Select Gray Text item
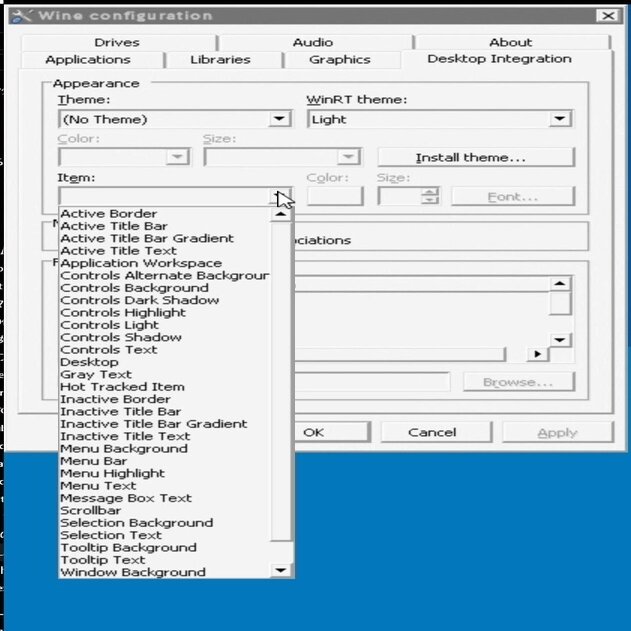Viewport: 631px width, 631px height. coord(165,375)
